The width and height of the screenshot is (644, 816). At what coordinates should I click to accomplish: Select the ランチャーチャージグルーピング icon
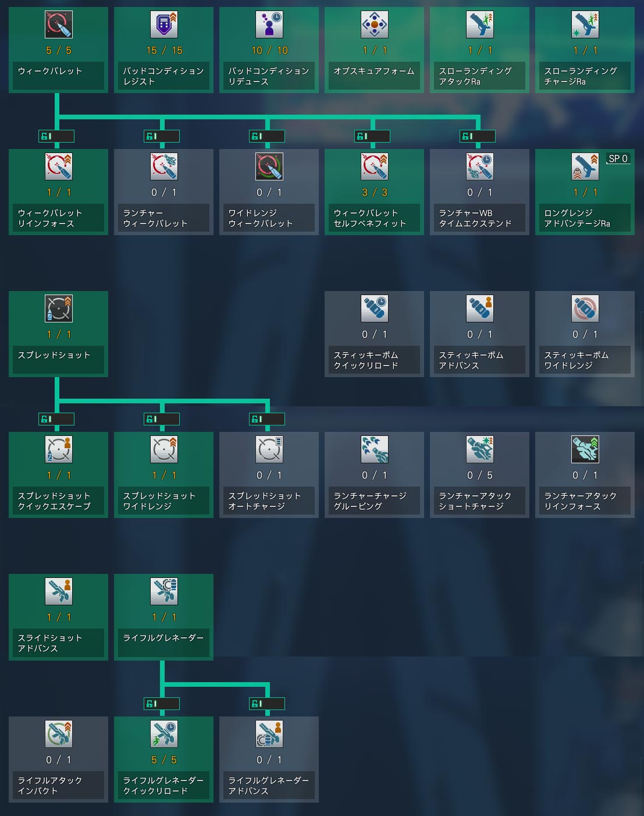(374, 449)
